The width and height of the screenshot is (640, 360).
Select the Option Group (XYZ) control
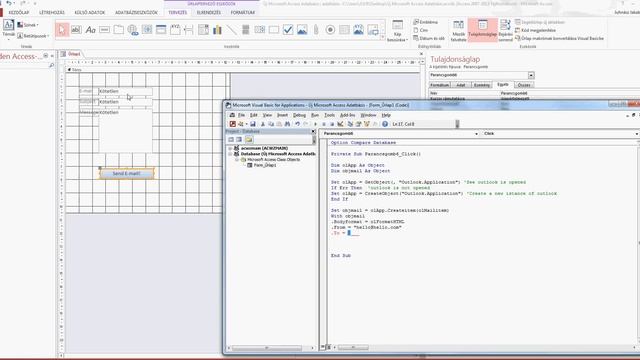tap(175, 30)
